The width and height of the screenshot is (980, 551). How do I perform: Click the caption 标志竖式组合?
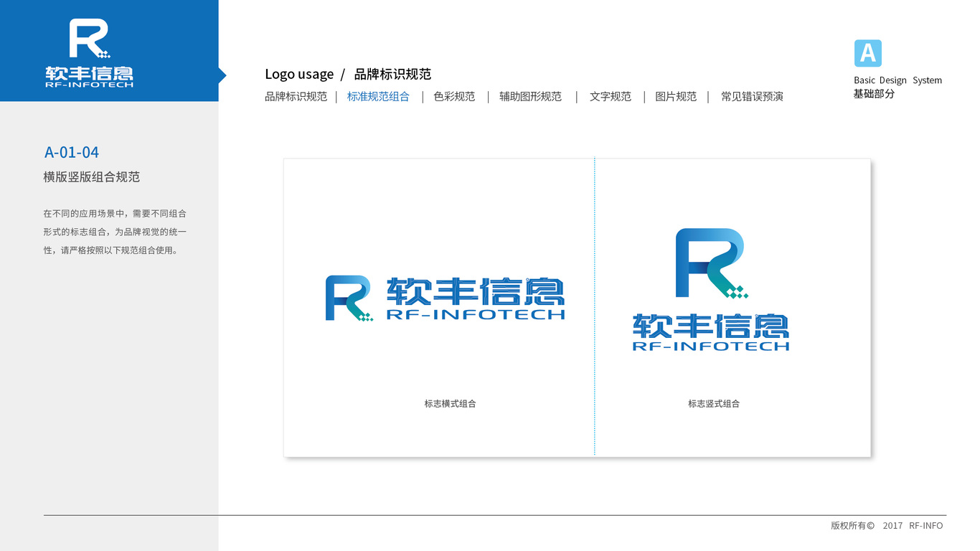[714, 403]
